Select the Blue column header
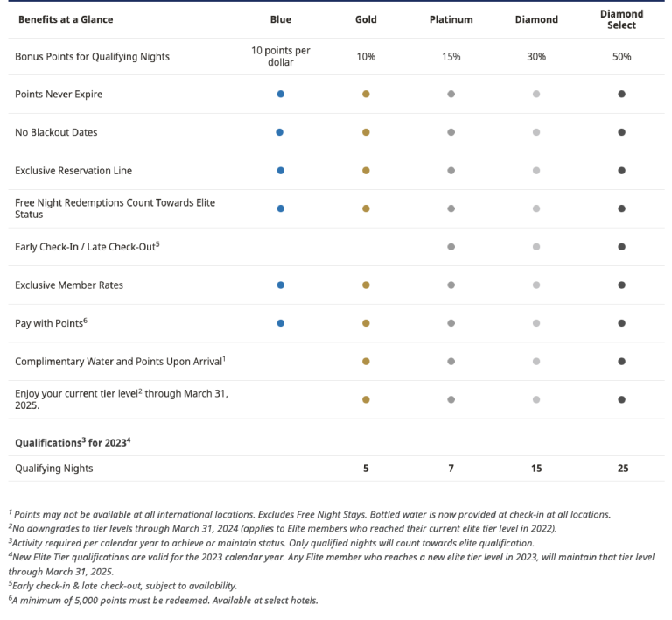 point(280,19)
